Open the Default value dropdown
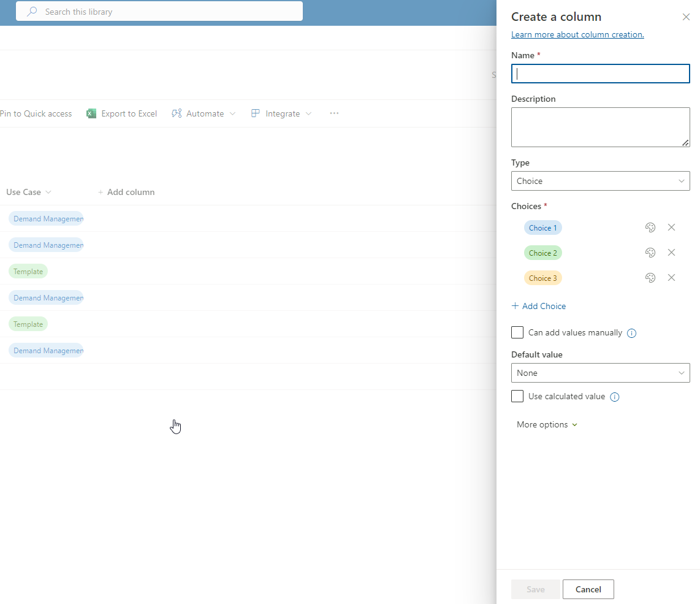 tap(600, 373)
